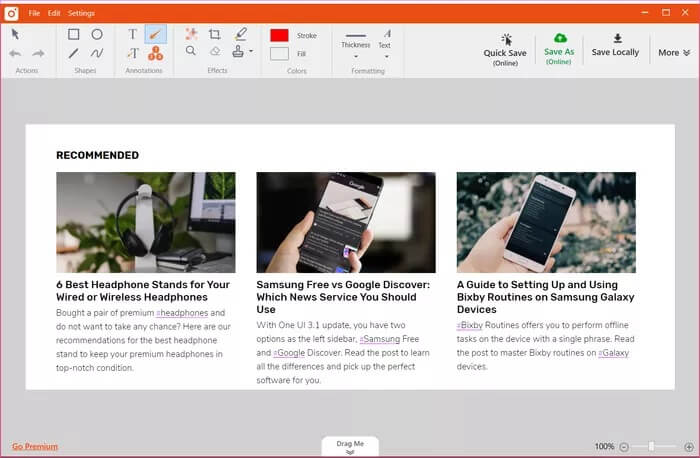Click the #Samsung hashtag
Image resolution: width=700 pixels, height=458 pixels.
[380, 339]
